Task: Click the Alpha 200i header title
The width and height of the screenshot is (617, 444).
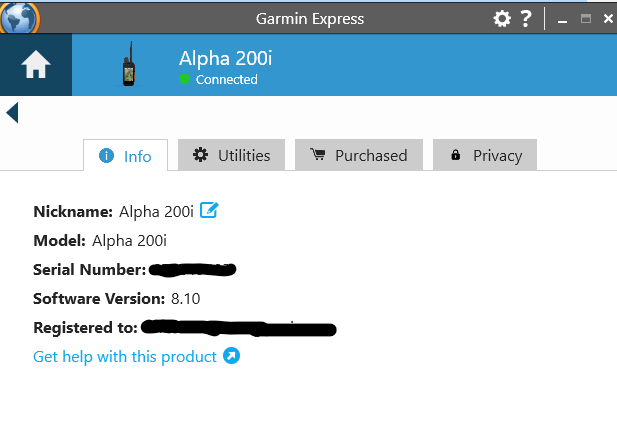Action: tap(225, 59)
